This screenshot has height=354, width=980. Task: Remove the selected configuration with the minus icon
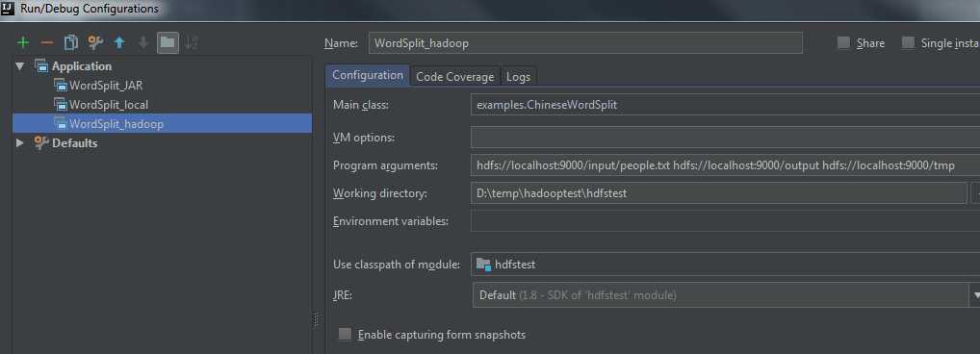(47, 42)
